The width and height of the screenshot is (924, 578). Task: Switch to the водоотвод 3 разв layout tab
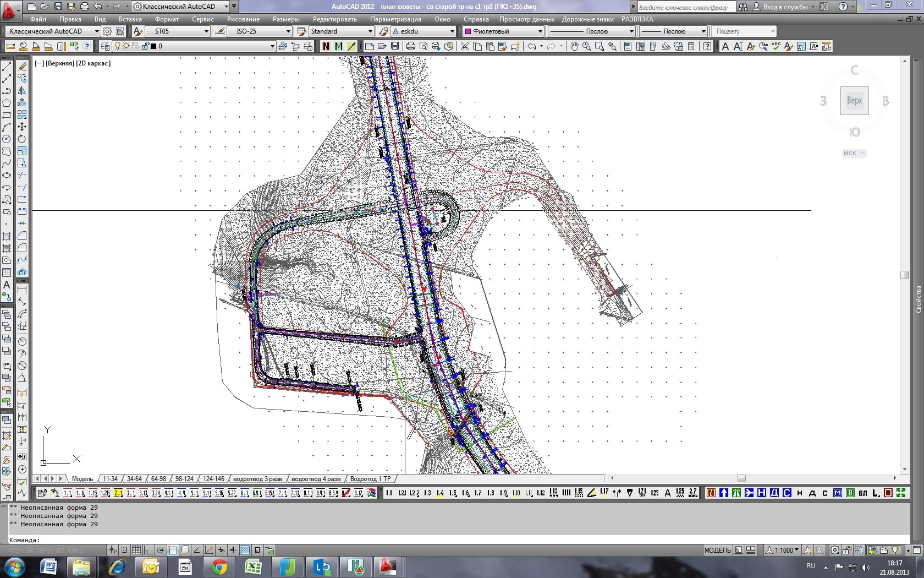coord(257,479)
